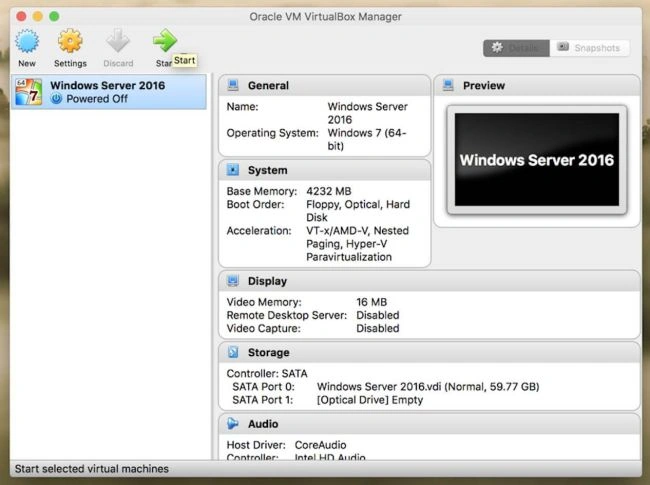Click the Powered Off status text

tap(97, 99)
